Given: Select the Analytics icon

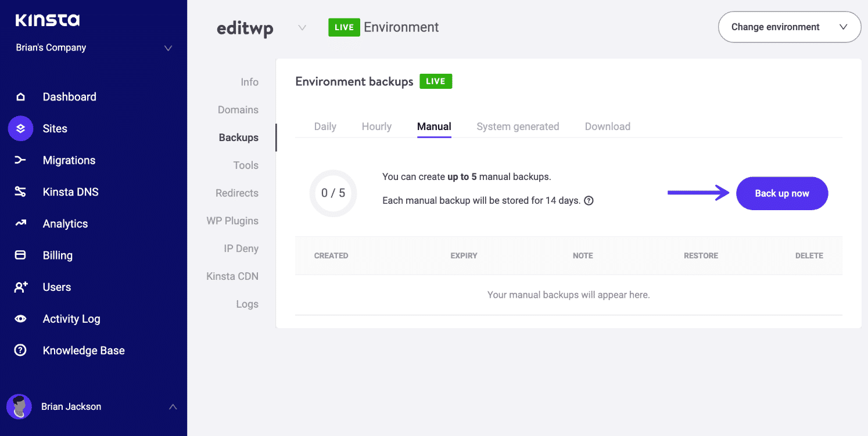Looking at the screenshot, I should point(20,224).
